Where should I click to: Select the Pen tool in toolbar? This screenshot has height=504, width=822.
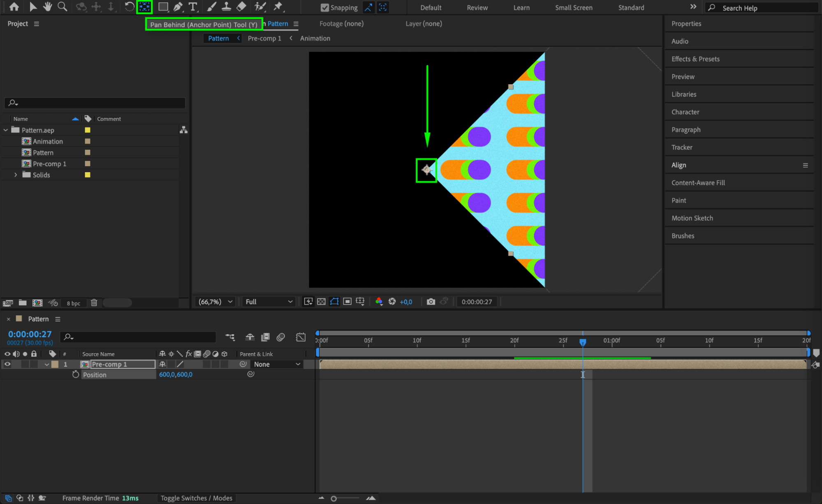pyautogui.click(x=178, y=7)
